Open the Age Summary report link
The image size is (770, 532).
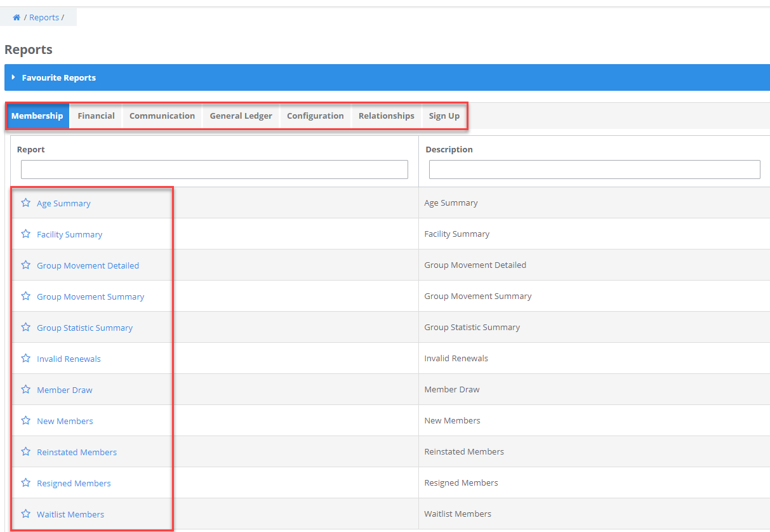(x=63, y=203)
